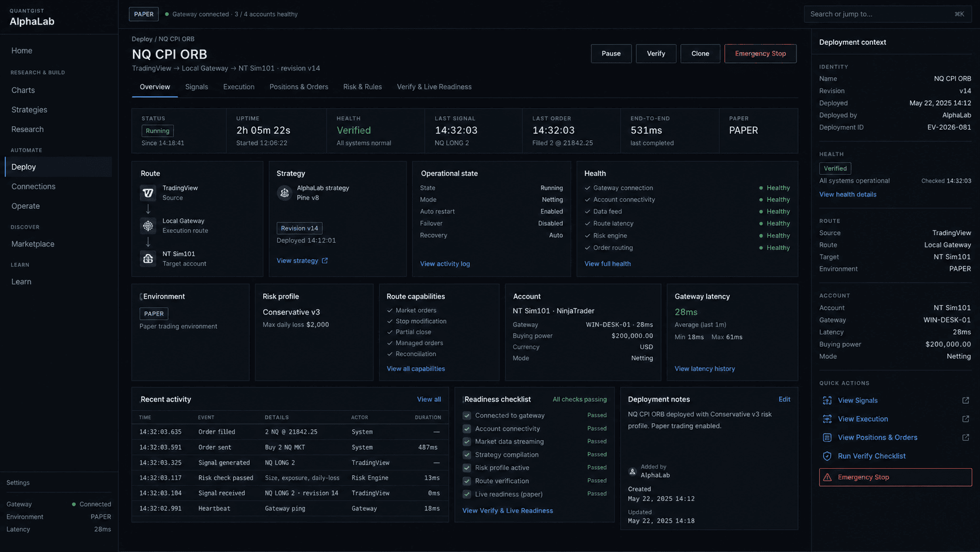Open View Execution in new window icon
This screenshot has height=552, width=980.
pos(965,419)
